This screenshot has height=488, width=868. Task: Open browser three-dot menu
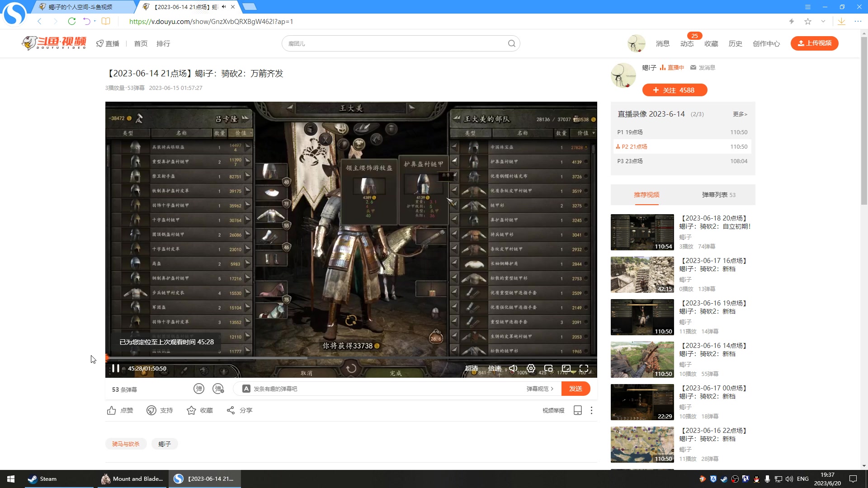858,21
